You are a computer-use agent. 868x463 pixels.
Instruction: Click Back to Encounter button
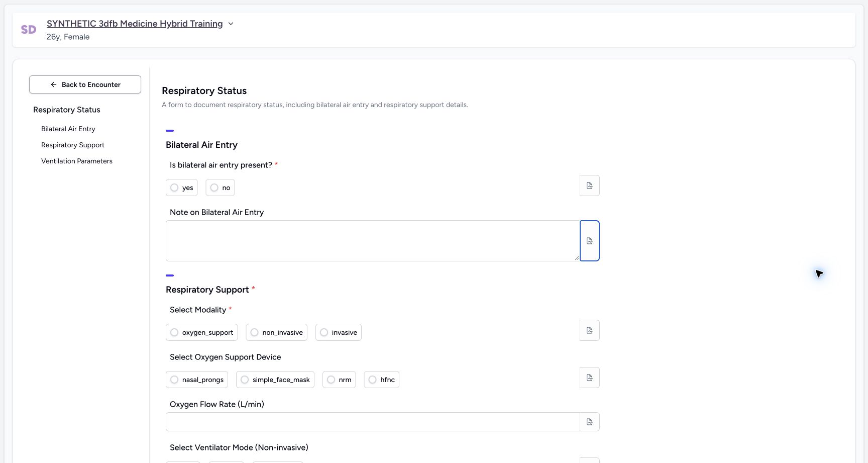(85, 84)
